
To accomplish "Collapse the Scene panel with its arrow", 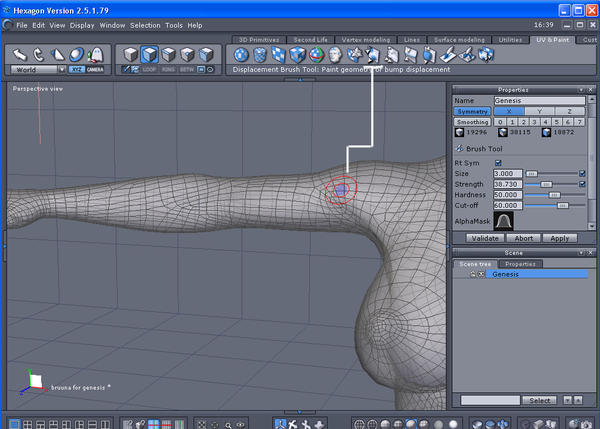I will coord(581,251).
